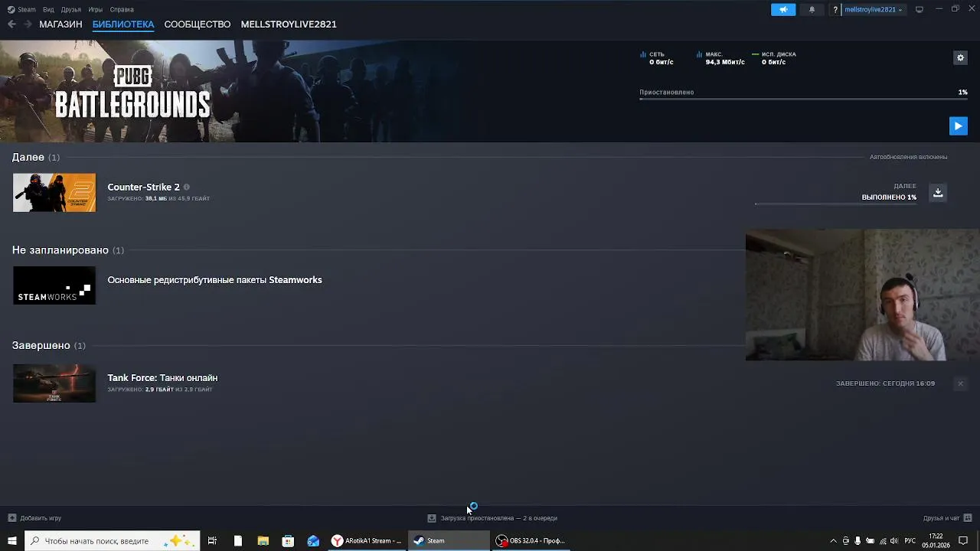Click the Tank Force thumbnail
The image size is (980, 551).
pos(54,383)
